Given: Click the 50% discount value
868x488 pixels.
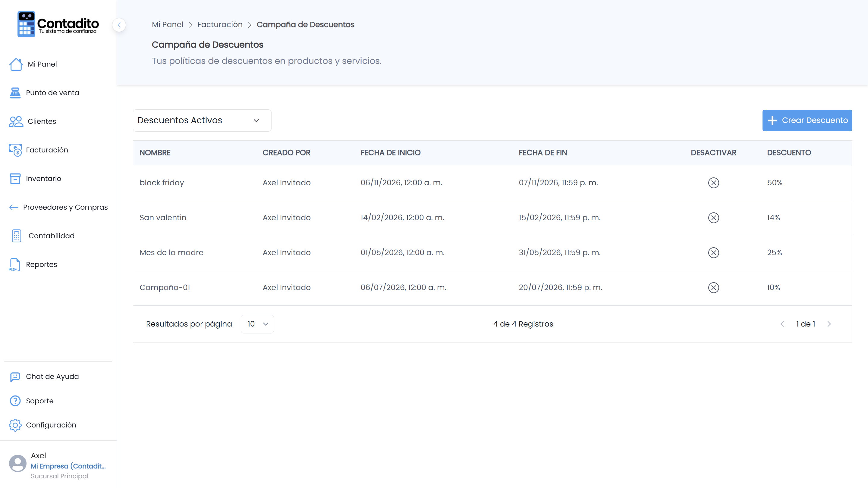Looking at the screenshot, I should click(x=775, y=183).
